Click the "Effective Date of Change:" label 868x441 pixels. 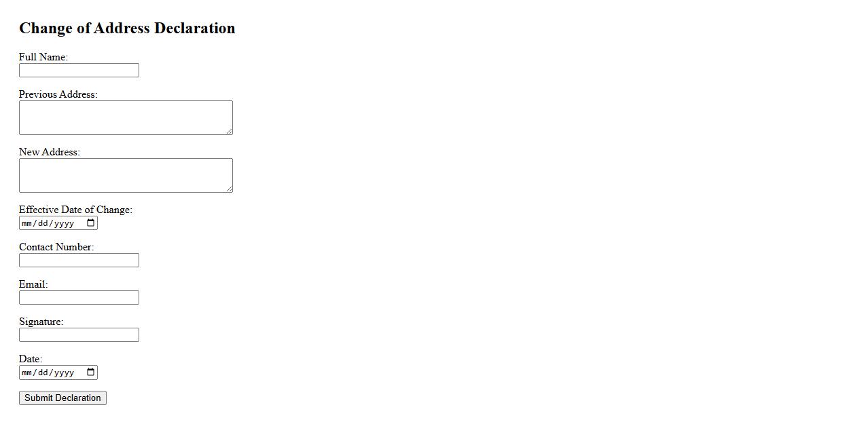tap(75, 210)
